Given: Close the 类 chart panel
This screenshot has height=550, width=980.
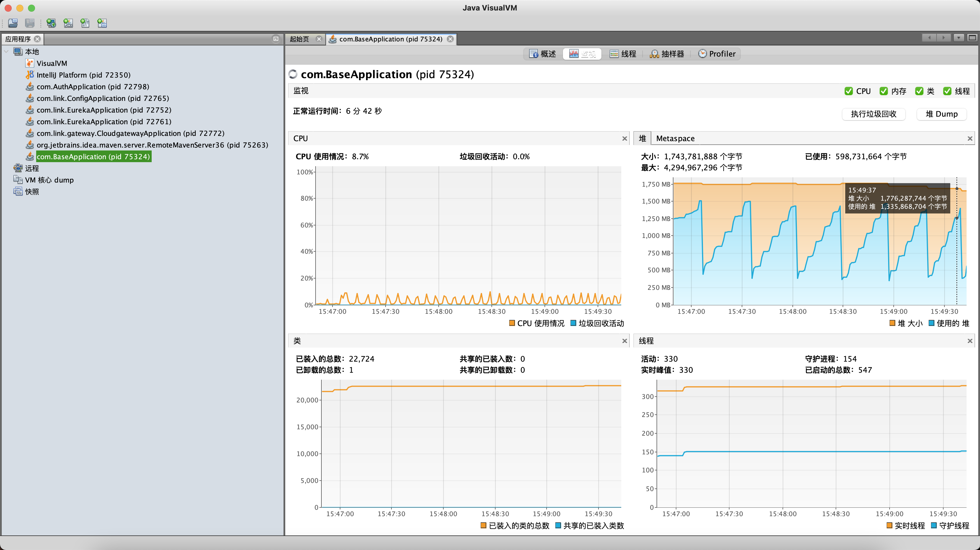Looking at the screenshot, I should pos(625,341).
